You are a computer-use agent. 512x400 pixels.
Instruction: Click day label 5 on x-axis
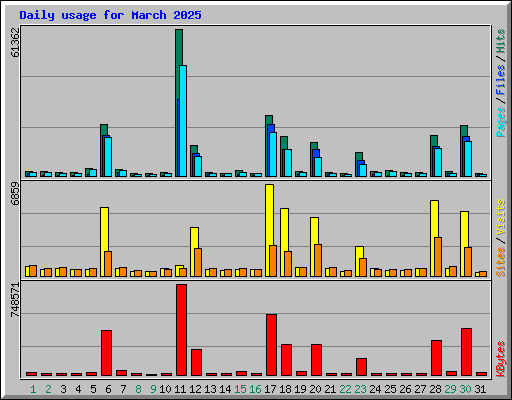click(x=93, y=389)
